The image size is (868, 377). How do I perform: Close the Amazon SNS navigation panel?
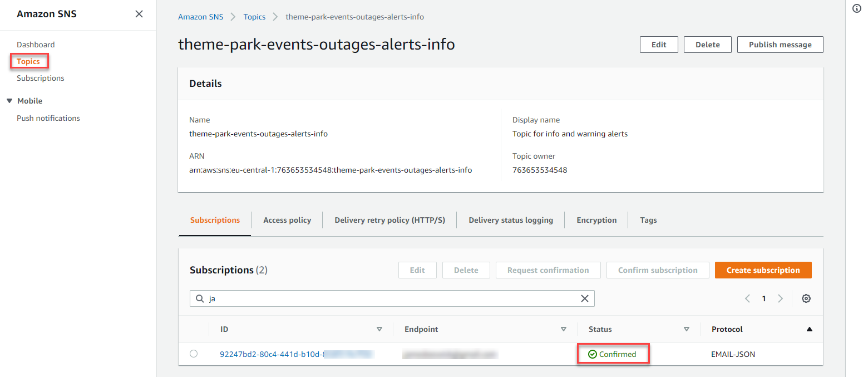[x=139, y=14]
